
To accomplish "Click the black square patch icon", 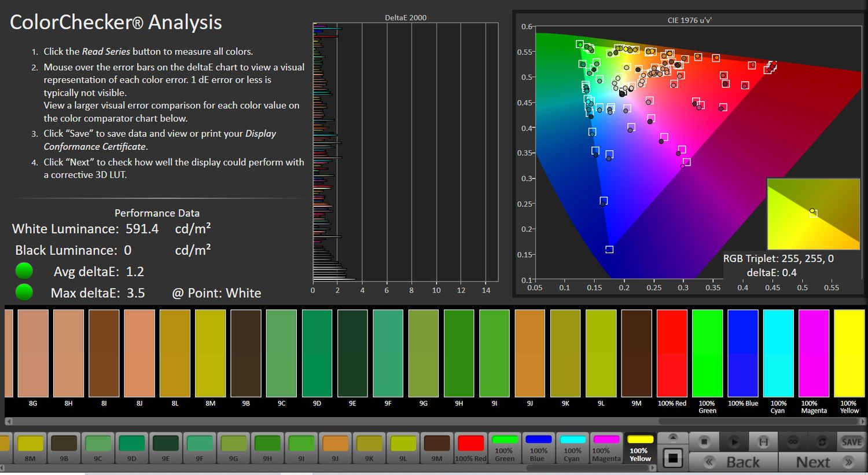I will (x=672, y=458).
